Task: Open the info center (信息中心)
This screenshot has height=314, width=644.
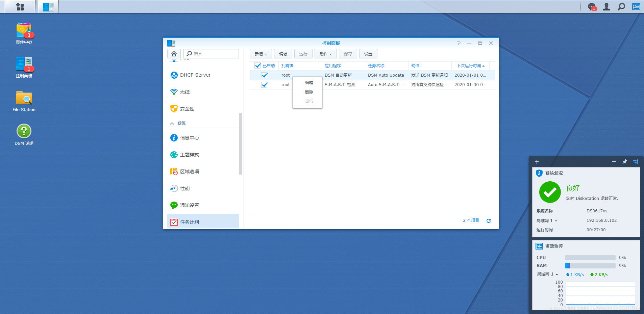Action: pos(203,138)
